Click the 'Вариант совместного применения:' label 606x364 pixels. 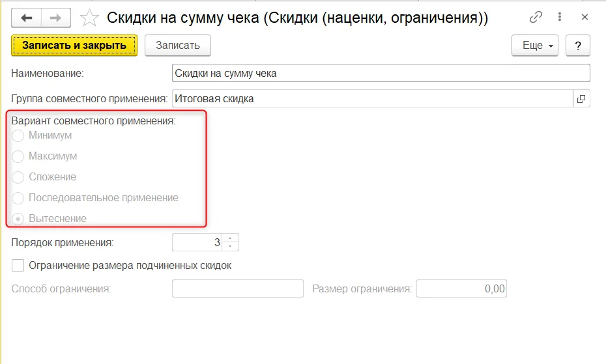pyautogui.click(x=94, y=121)
